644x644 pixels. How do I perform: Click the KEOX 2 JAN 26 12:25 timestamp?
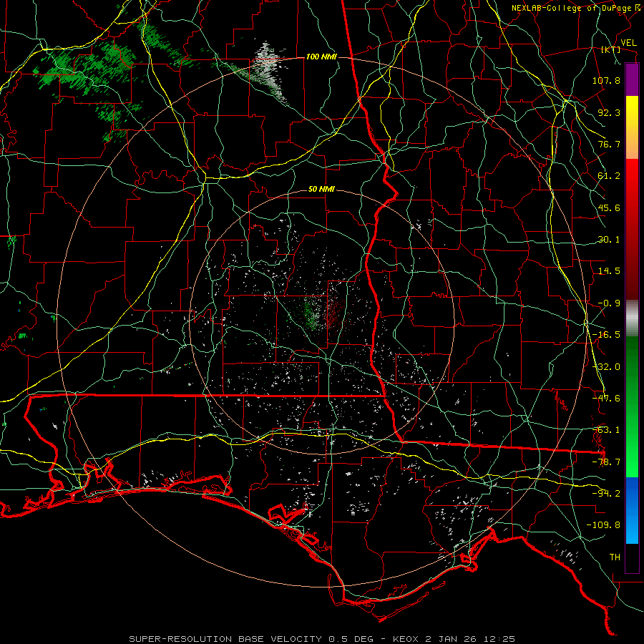454,639
